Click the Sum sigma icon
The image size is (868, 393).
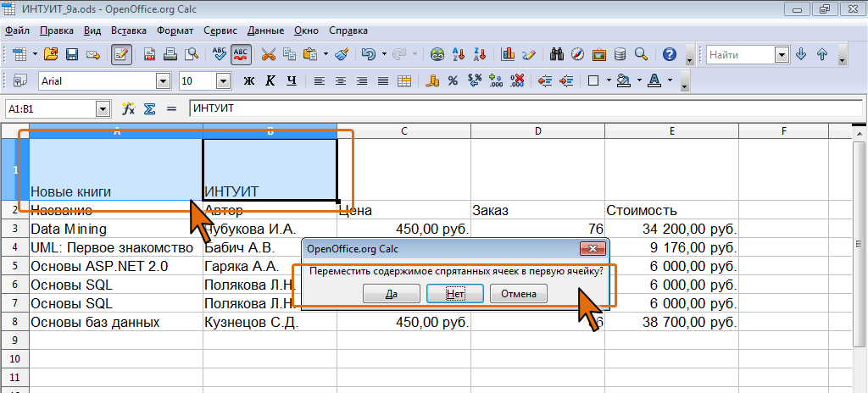pyautogui.click(x=149, y=109)
